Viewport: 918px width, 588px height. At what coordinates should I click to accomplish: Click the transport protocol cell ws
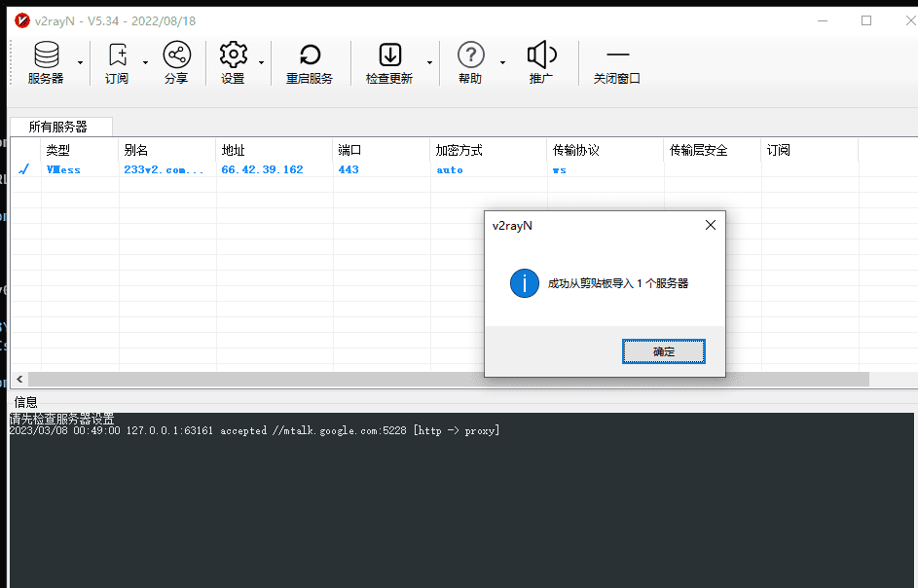pyautogui.click(x=559, y=170)
